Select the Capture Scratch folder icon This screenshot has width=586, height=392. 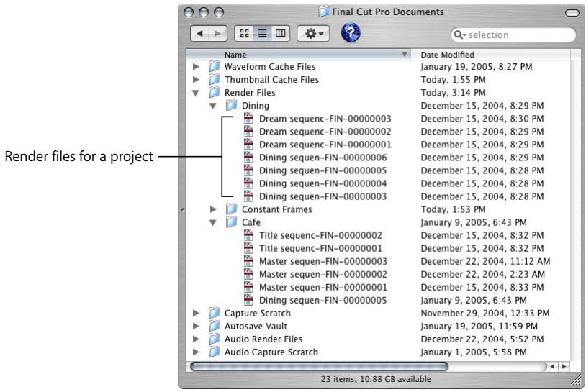click(x=214, y=313)
